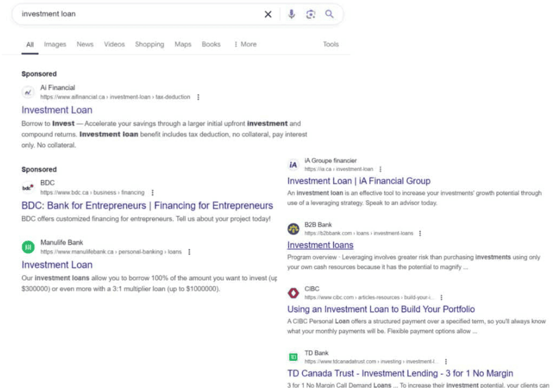Screen dimensions: 555x392
Task: Click the iA Groupe financier site name
Action: (331, 161)
